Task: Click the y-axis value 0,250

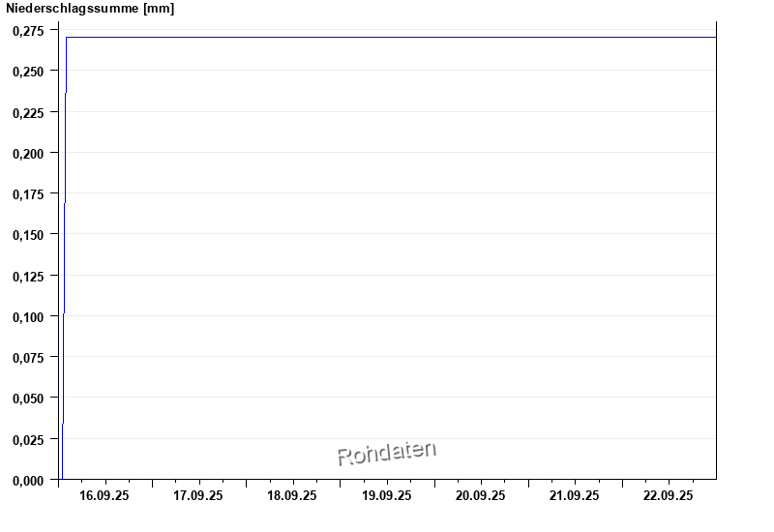Action: coord(28,72)
